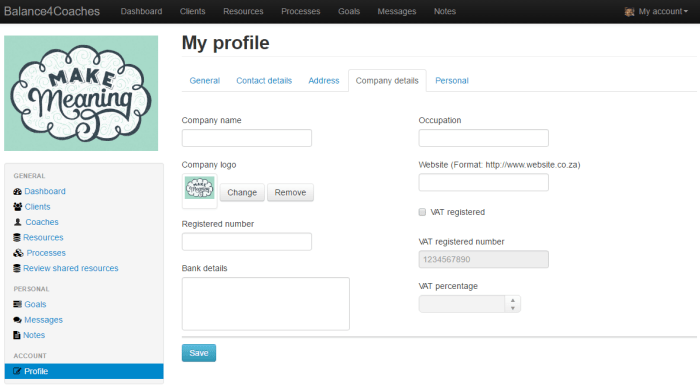
Task: Focus the Registered number input field
Action: point(246,242)
